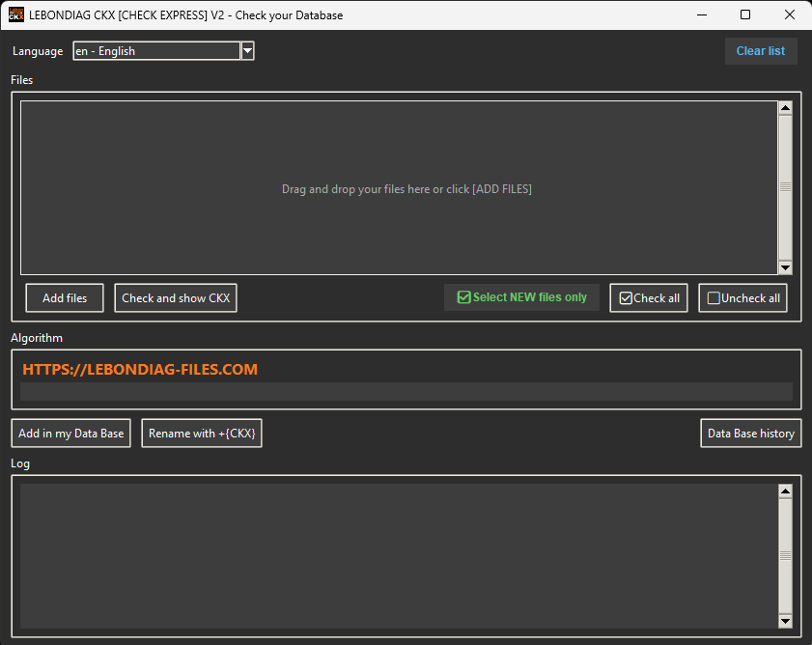The height and width of the screenshot is (645, 812).
Task: Click the Log scroll-up arrow
Action: coord(785,491)
